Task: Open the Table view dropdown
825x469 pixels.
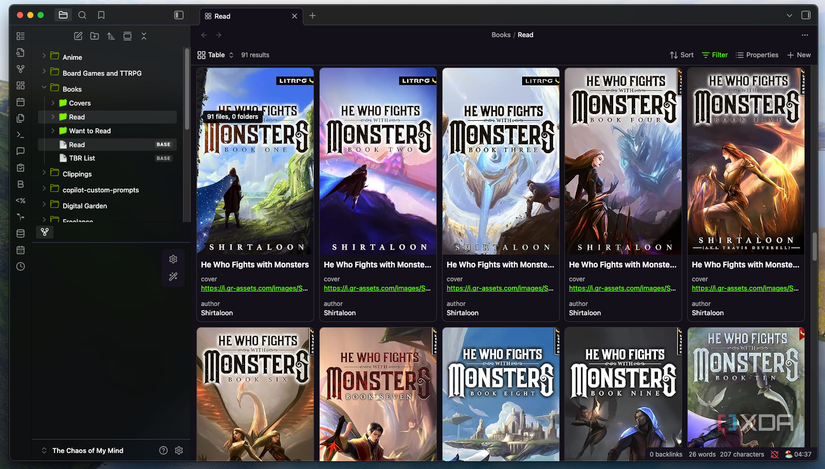Action: 216,55
